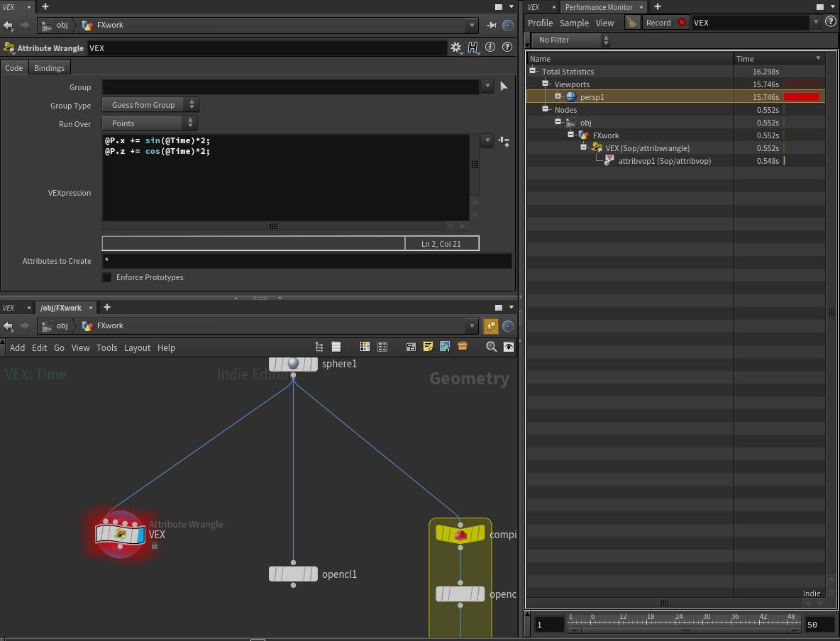Viewport: 840px width, 641px height.
Task: Pin the parameter pane path
Action: click(491, 25)
